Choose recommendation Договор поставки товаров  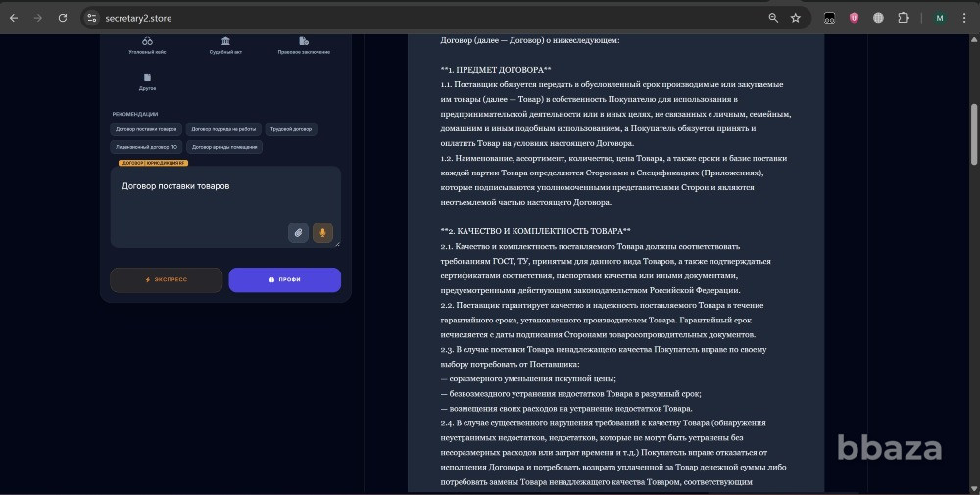146,129
